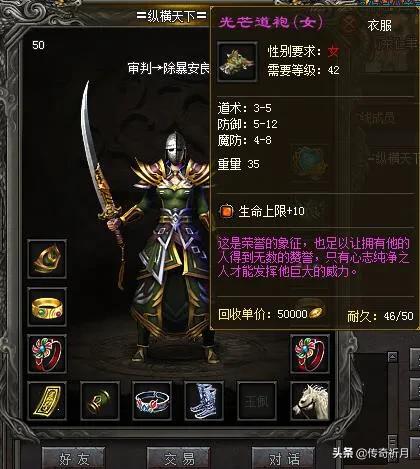
Task: Click the left flower ring slot
Action: click(47, 354)
